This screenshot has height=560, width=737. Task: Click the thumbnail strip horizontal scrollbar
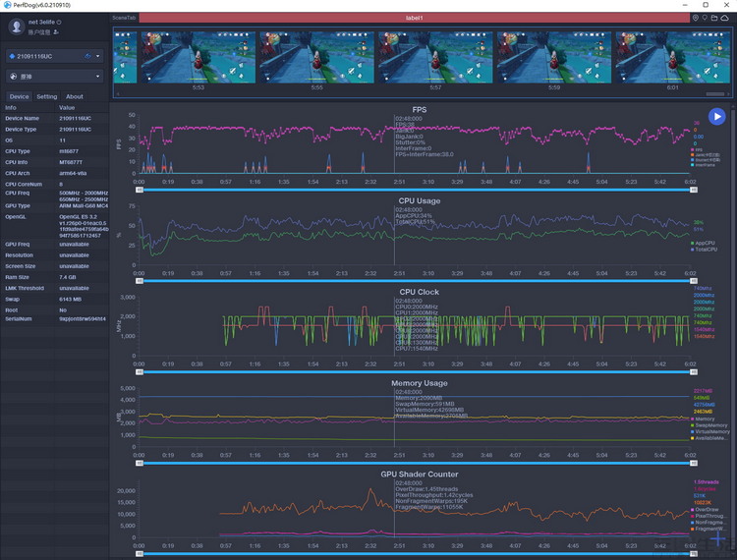click(715, 94)
